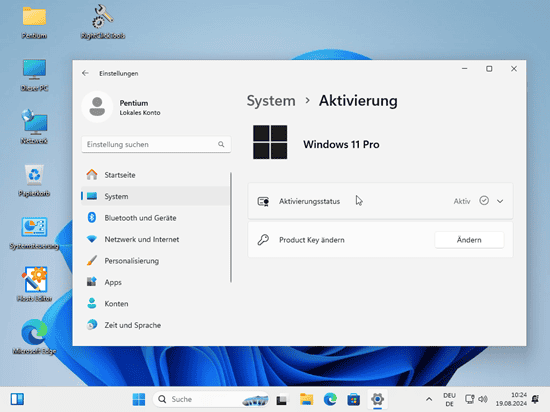Select the Netzwerk desktop icon
550x412 pixels.
click(x=34, y=127)
